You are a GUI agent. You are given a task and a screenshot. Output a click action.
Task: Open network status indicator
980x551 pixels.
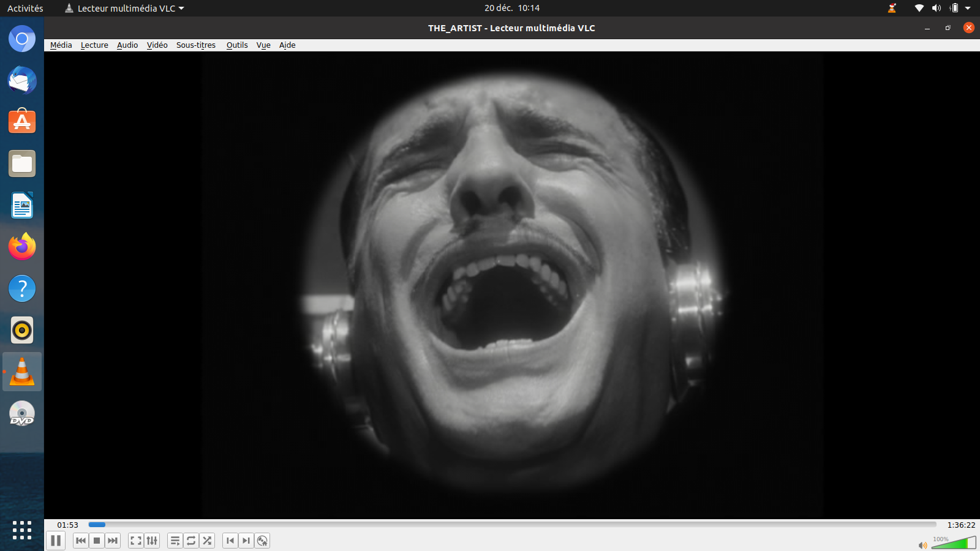coord(919,8)
